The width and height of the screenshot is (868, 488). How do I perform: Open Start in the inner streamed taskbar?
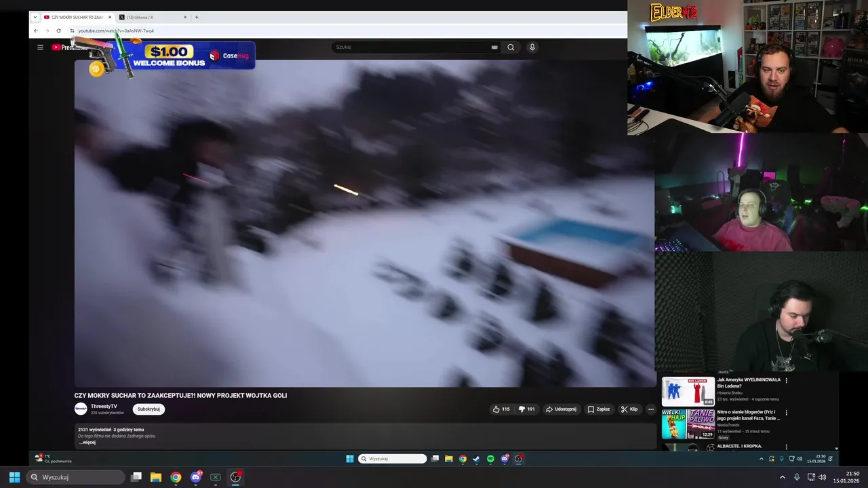click(350, 459)
